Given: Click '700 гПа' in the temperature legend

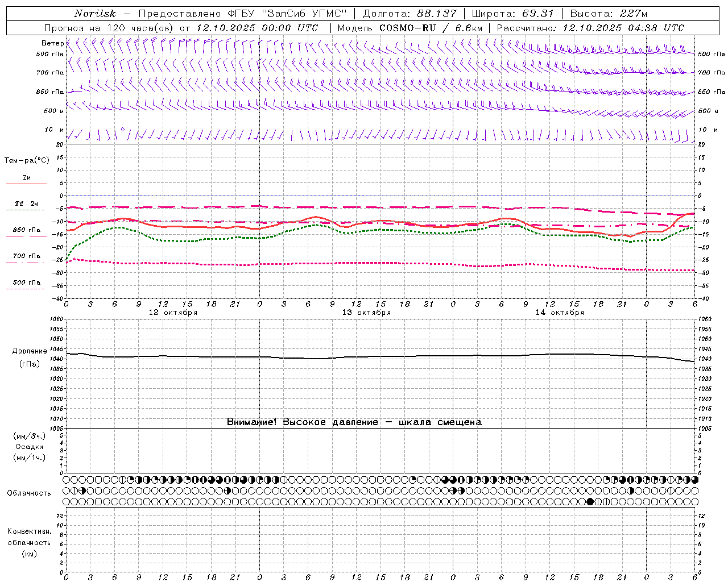Looking at the screenshot, I should click(x=27, y=256).
